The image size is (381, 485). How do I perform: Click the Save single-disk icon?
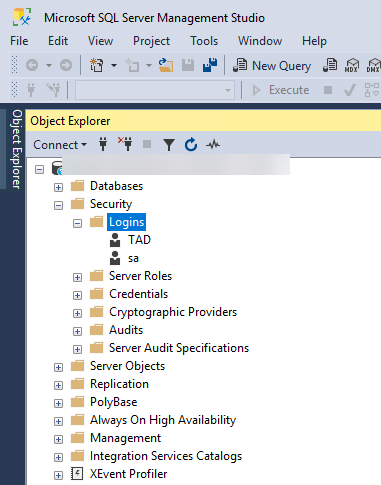tap(188, 65)
